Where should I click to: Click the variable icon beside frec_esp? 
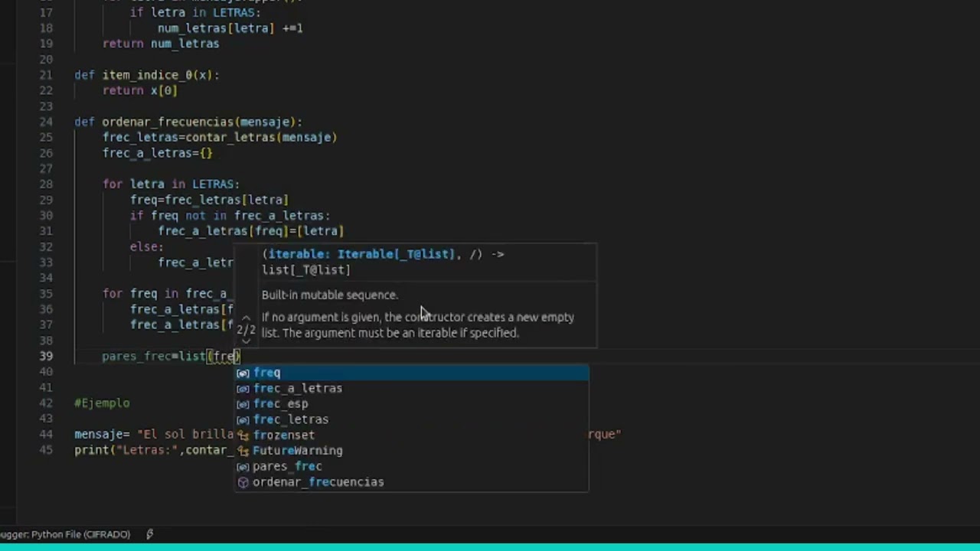coord(243,404)
